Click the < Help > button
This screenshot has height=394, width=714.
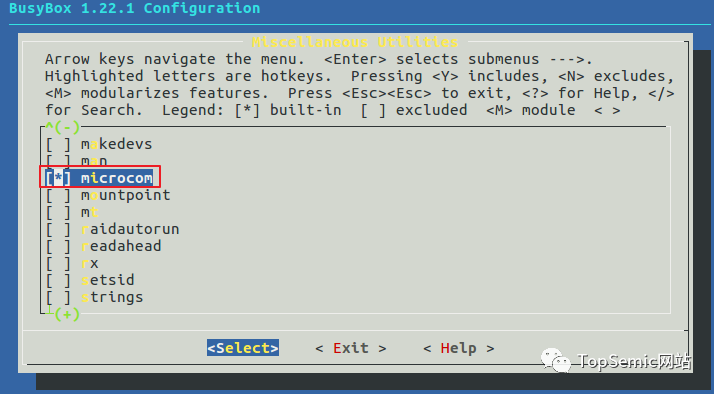[459, 348]
